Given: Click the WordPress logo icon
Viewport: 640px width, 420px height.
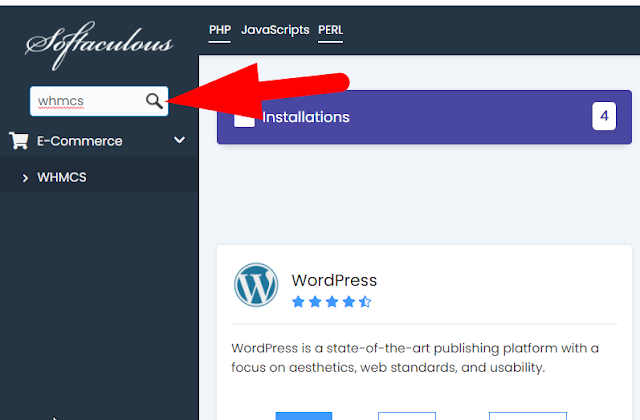Looking at the screenshot, I should tap(256, 285).
